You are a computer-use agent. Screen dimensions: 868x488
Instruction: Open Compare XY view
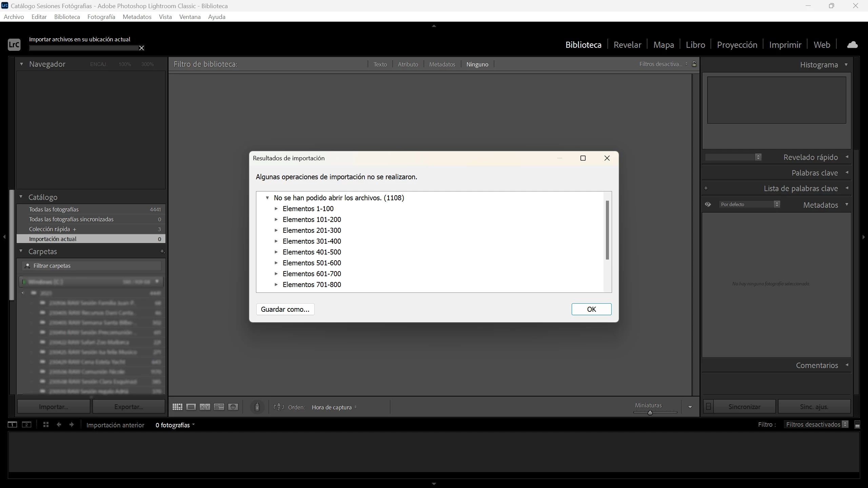[x=205, y=407]
